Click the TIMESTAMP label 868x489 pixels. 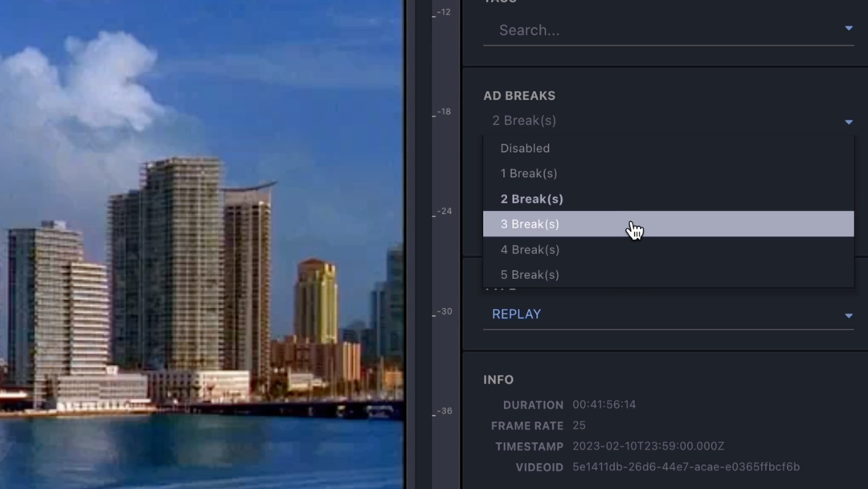coord(529,447)
